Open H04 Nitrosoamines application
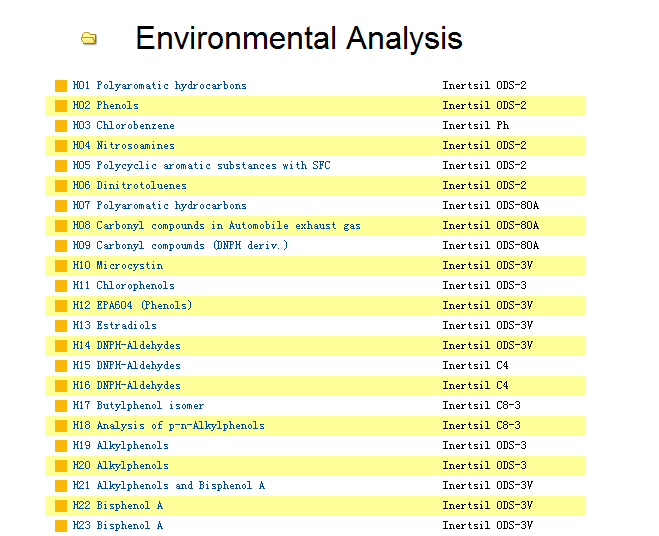 click(124, 145)
